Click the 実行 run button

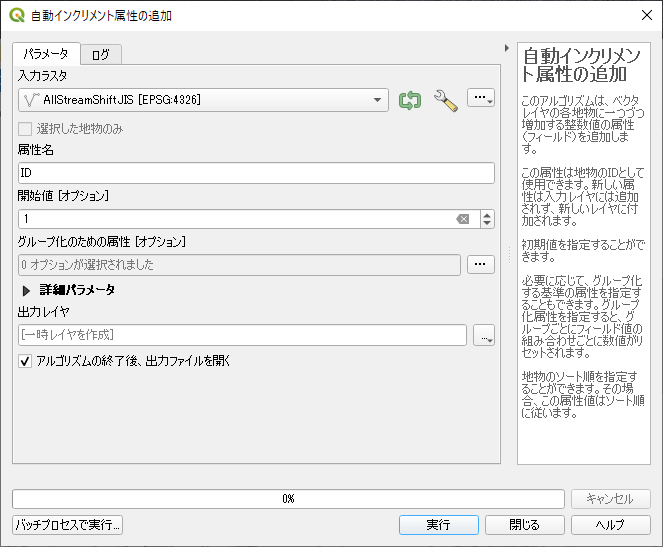click(x=438, y=525)
